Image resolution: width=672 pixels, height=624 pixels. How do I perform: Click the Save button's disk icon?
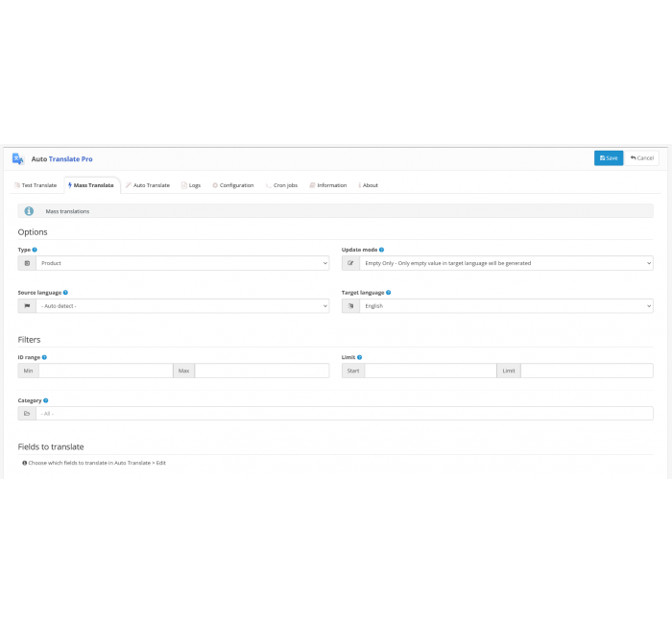(x=602, y=158)
